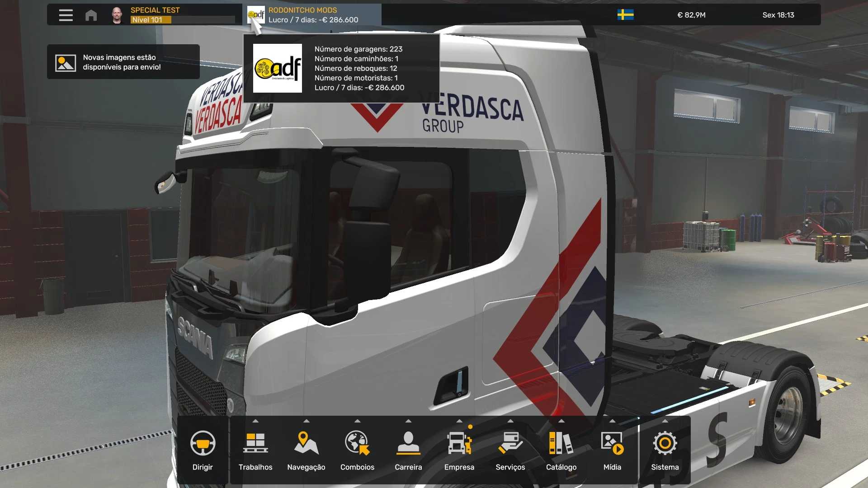The image size is (868, 488).
Task: Expand the arrow above Trabalhos
Action: coord(255,421)
